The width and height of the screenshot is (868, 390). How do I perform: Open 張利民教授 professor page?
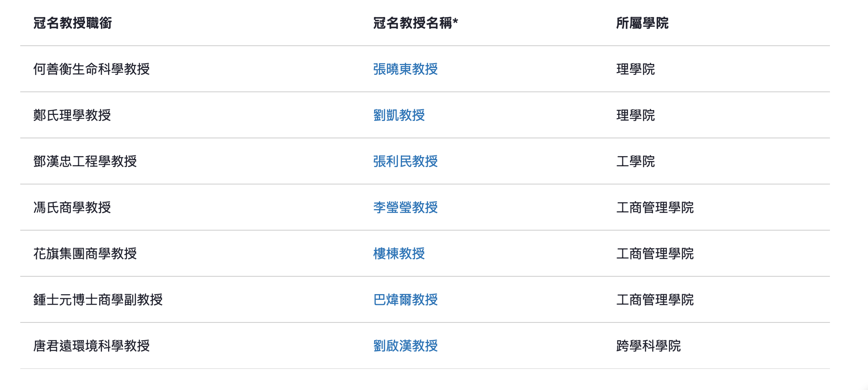pyautogui.click(x=405, y=161)
